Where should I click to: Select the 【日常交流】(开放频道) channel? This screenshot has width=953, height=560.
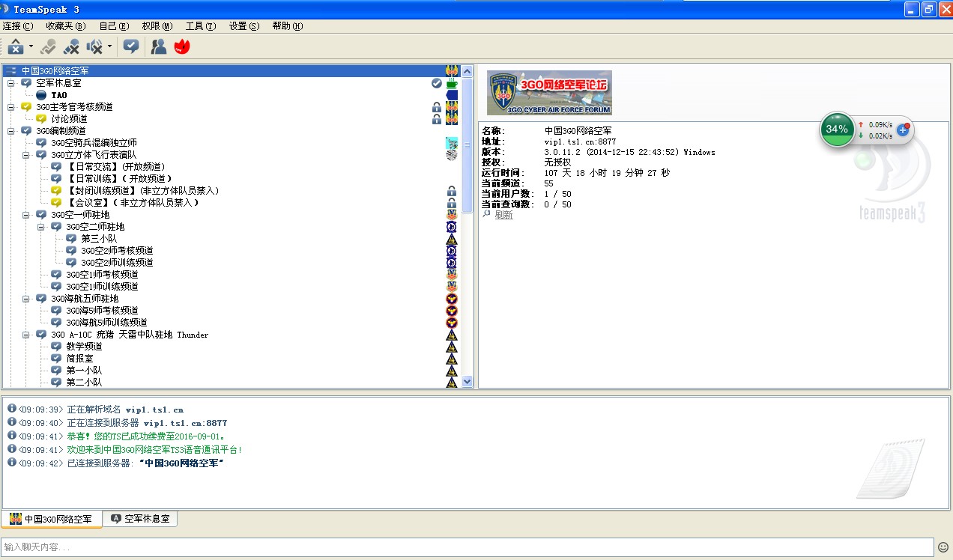[116, 167]
